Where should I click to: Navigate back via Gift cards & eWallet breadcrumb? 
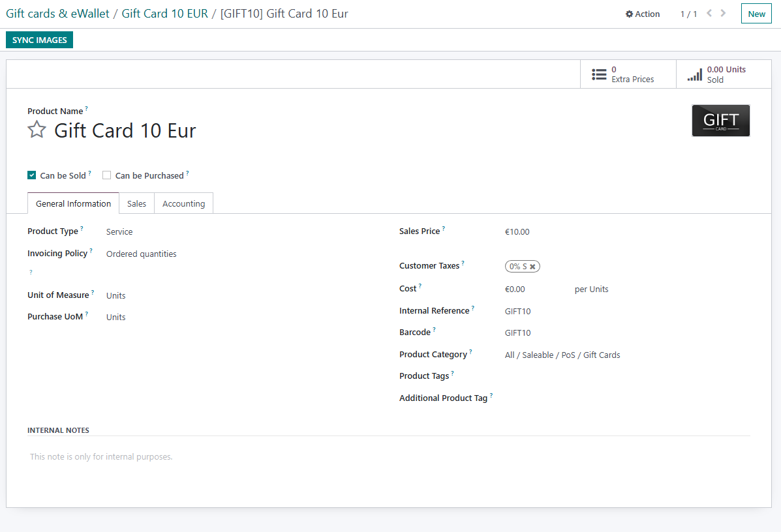click(x=57, y=13)
